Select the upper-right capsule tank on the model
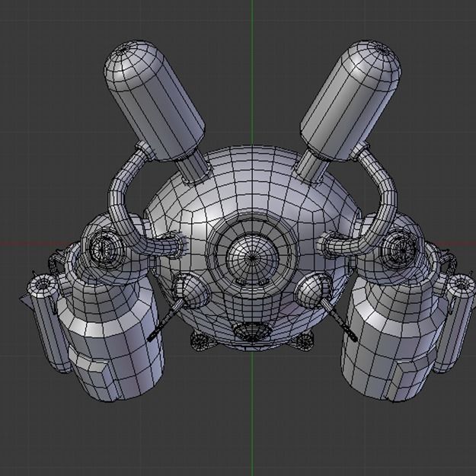The height and width of the screenshot is (476, 476). 350,101
